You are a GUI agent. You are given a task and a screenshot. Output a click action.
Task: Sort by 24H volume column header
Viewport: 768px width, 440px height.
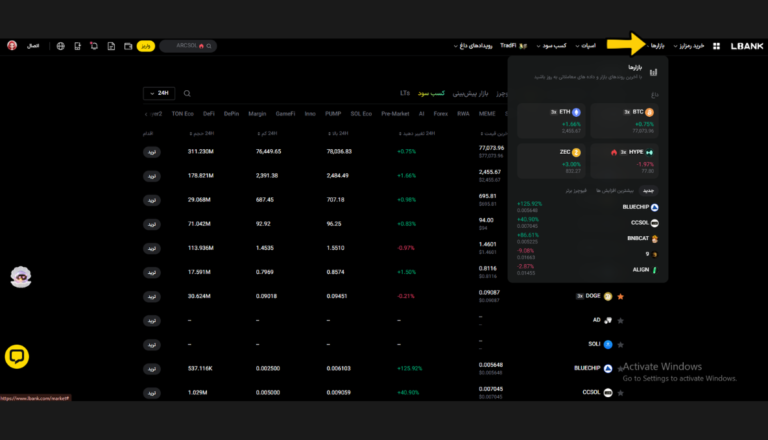point(202,133)
